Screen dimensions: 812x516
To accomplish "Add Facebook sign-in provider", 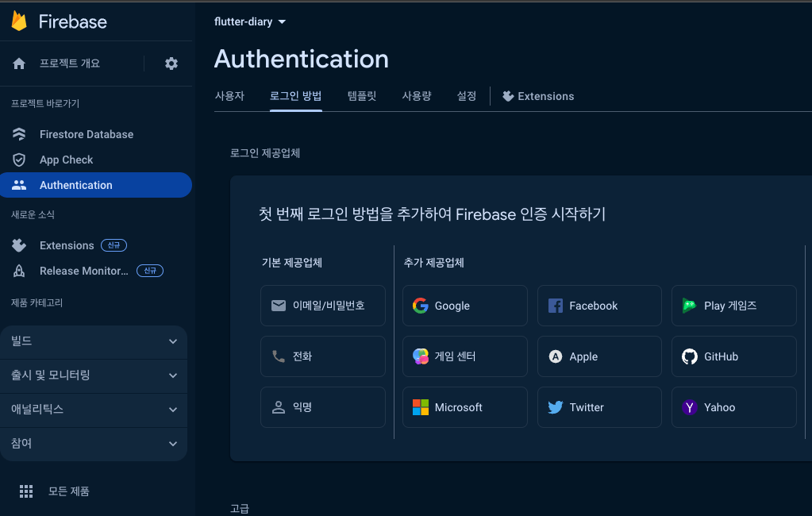I will [599, 306].
